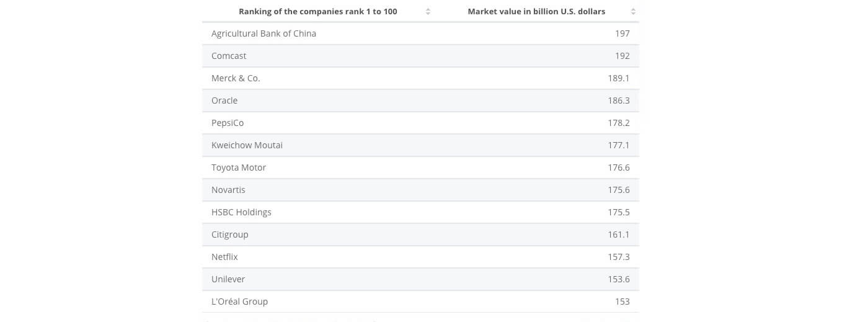Select the Kweichow Moutai row

click(420, 145)
